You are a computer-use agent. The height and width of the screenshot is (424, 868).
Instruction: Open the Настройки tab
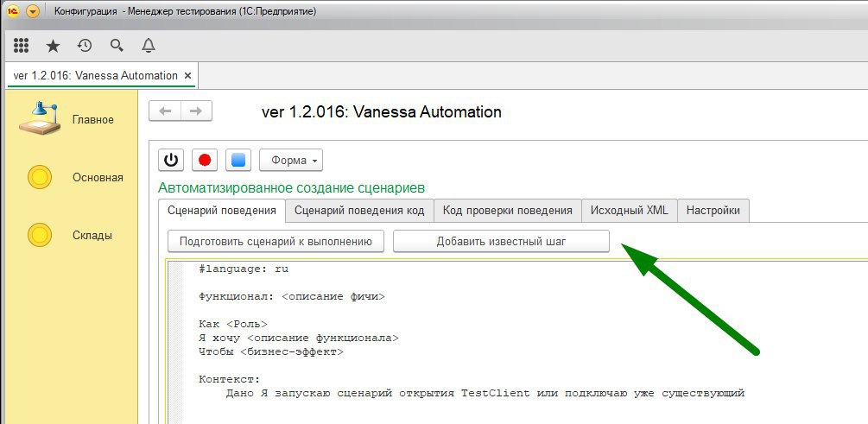[713, 211]
